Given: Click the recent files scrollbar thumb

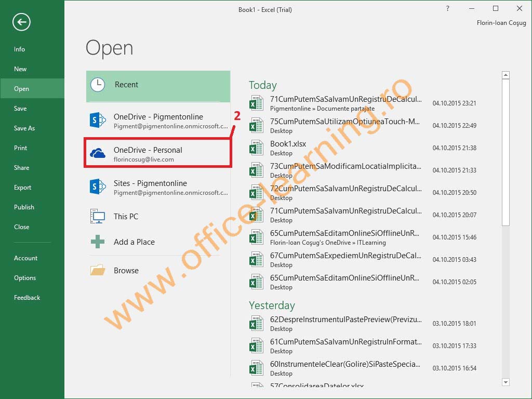Looking at the screenshot, I should click(506, 152).
